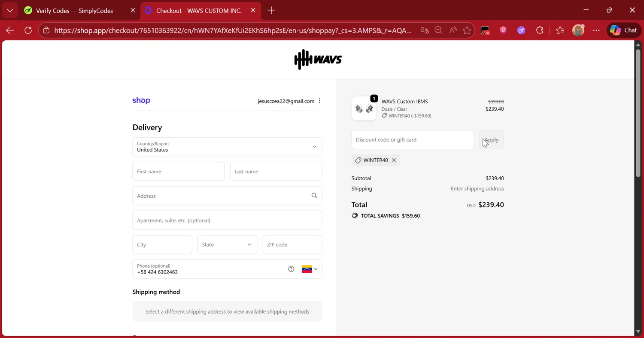Click the ZIP code field
Viewport: 644px width, 338px height.
(x=292, y=244)
